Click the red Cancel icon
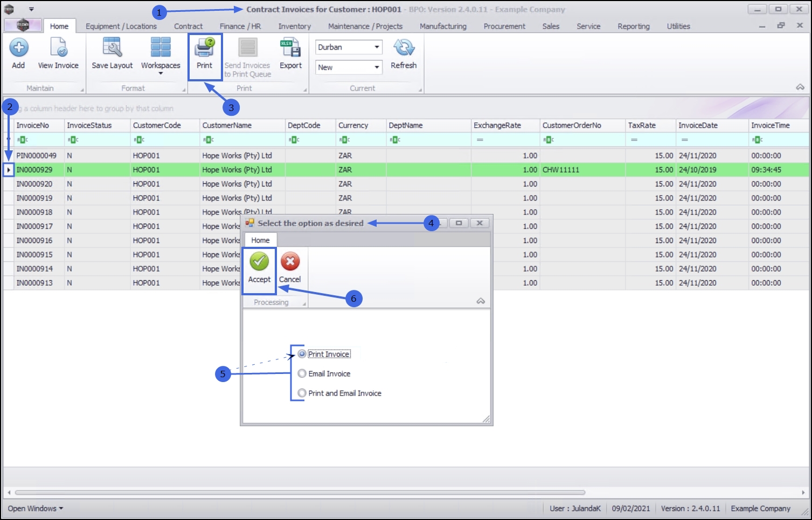 coord(290,262)
